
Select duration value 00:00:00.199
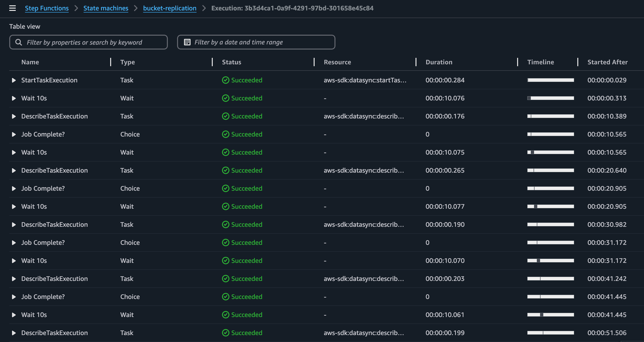pos(445,333)
